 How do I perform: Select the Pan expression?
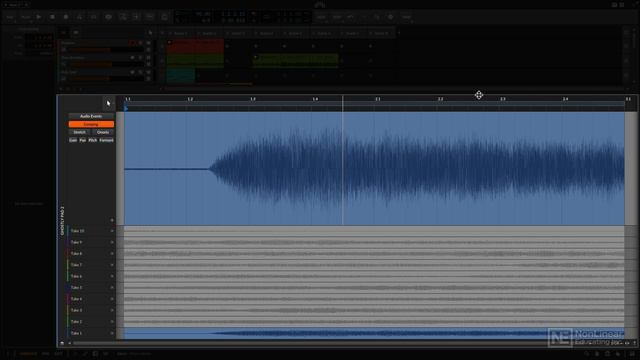82,140
